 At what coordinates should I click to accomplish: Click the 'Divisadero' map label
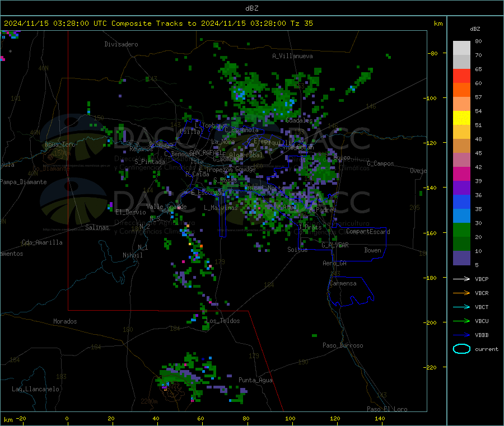click(121, 44)
